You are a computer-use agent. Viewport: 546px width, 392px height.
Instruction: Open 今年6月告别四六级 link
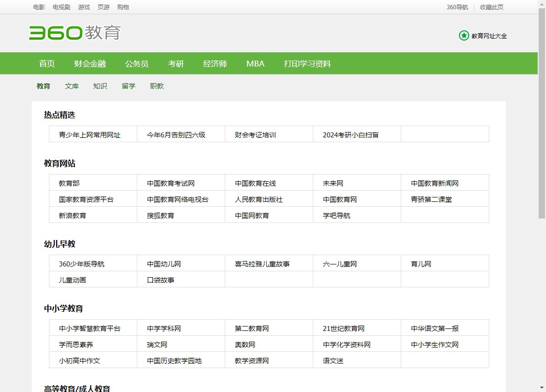click(176, 135)
